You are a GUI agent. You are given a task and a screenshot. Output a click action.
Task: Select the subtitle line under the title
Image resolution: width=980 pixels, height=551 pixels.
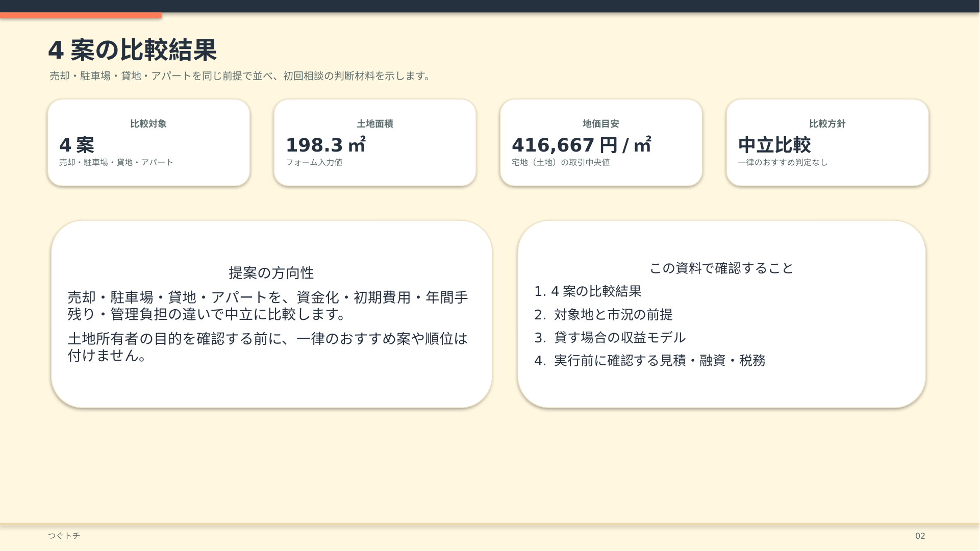240,76
